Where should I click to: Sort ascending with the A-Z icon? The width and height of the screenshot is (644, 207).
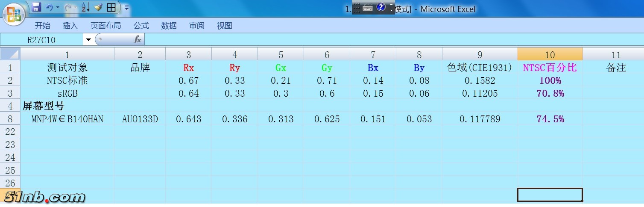(x=85, y=7)
